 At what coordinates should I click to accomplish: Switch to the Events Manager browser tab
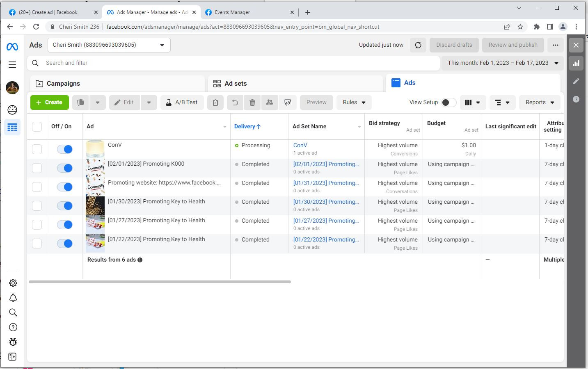(249, 12)
